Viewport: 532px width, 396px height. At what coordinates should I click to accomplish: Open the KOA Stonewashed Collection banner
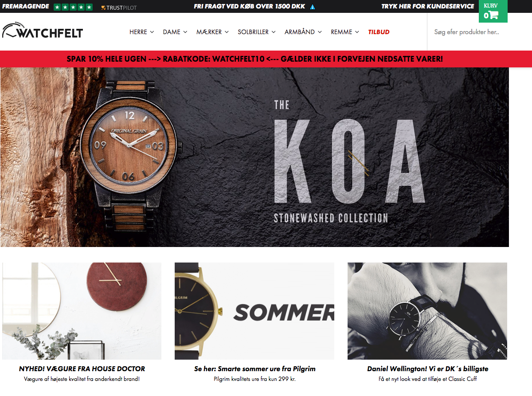[254, 157]
